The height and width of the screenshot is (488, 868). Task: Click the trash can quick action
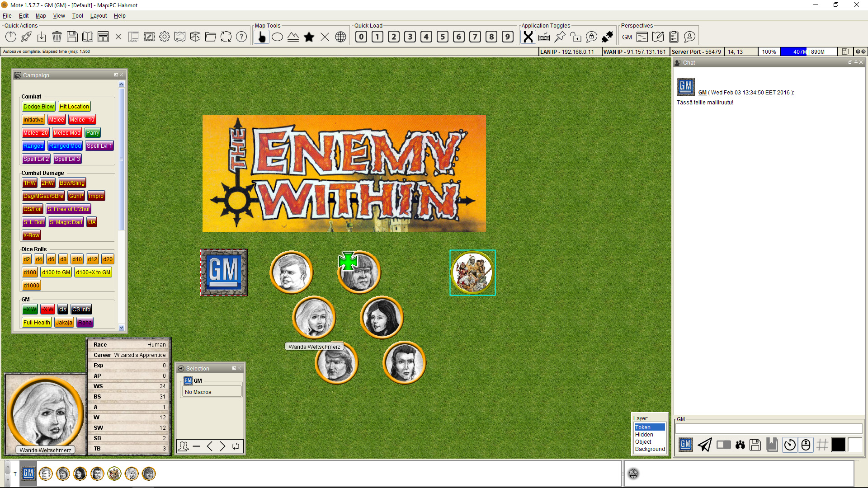(x=57, y=37)
